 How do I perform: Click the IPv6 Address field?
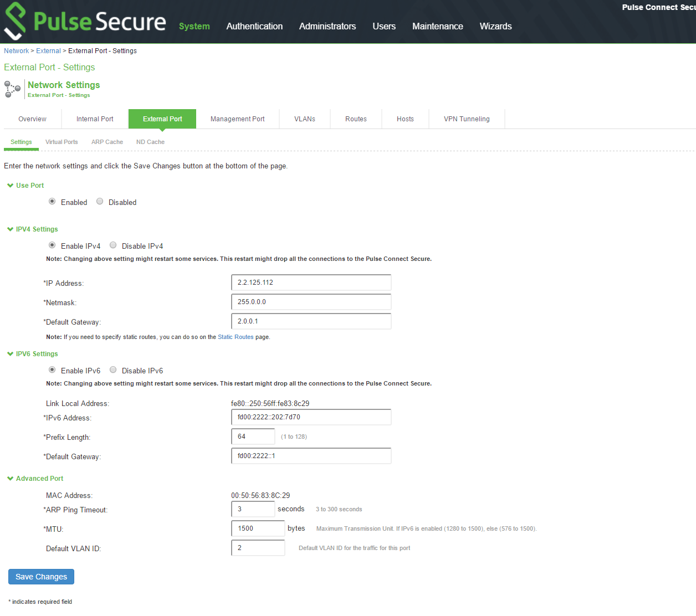tap(311, 417)
